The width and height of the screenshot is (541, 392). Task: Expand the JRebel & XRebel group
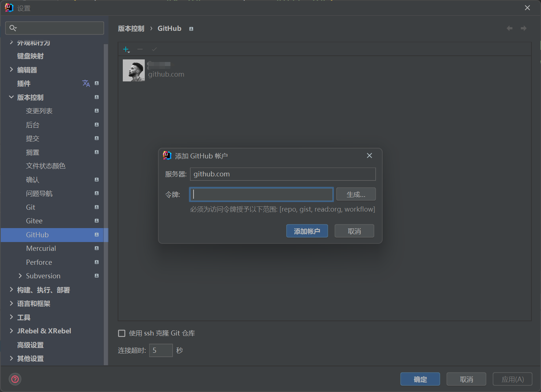(11, 331)
